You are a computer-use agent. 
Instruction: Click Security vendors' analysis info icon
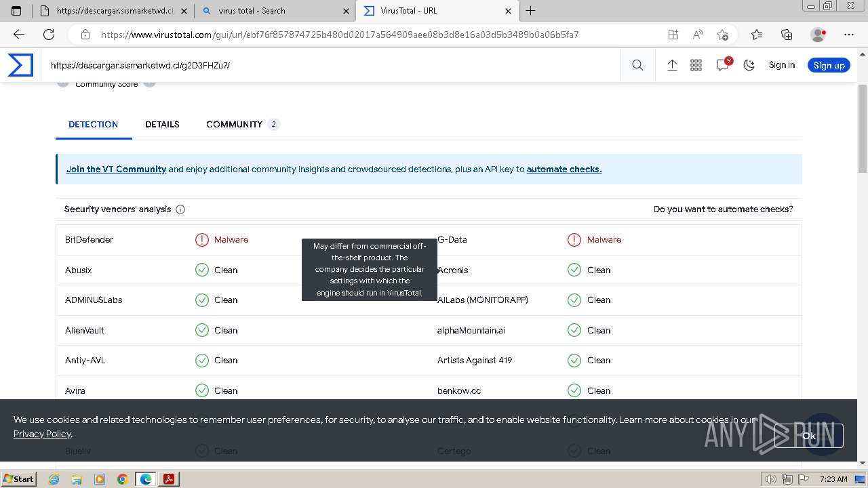180,209
